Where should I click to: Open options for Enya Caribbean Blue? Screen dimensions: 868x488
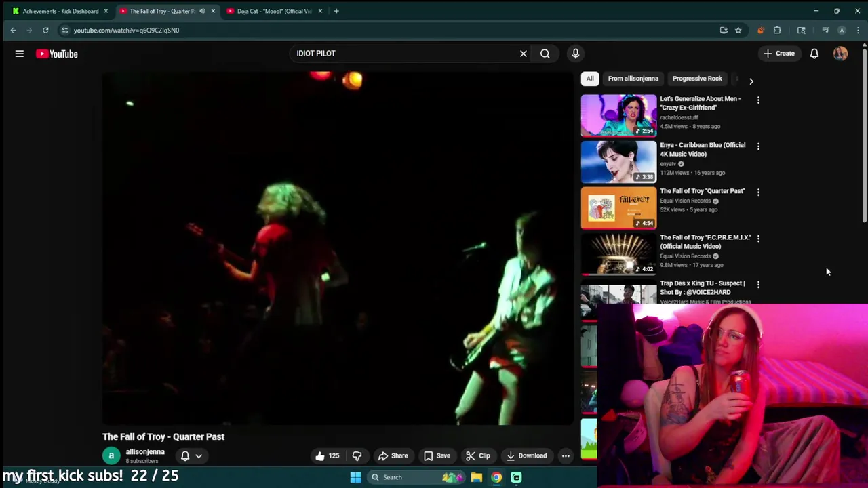pos(758,146)
